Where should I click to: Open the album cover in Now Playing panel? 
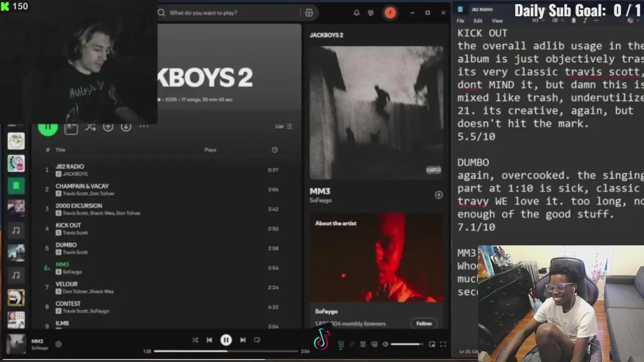tap(376, 113)
